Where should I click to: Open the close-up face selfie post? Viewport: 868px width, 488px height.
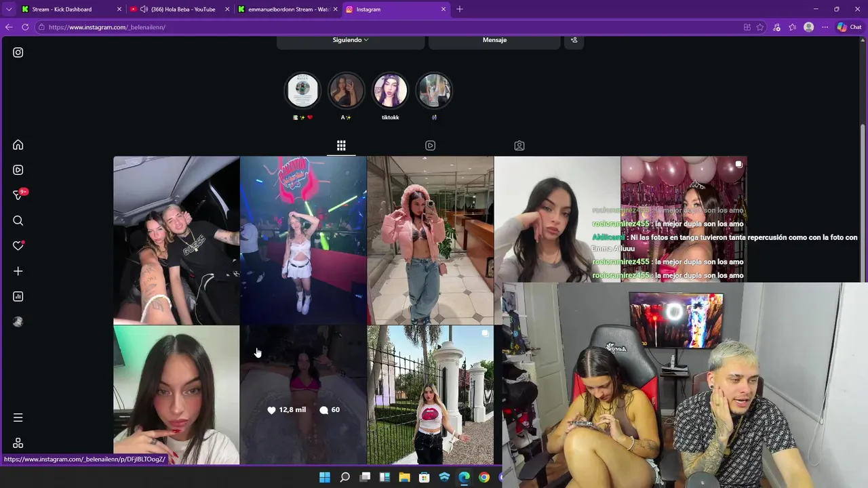(176, 395)
